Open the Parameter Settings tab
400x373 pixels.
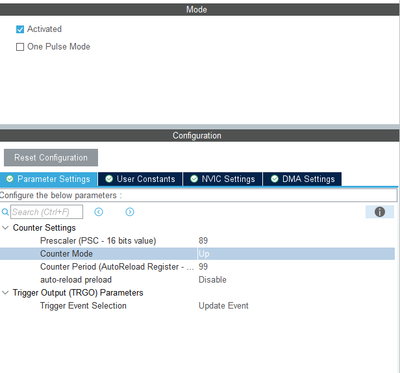pos(49,179)
